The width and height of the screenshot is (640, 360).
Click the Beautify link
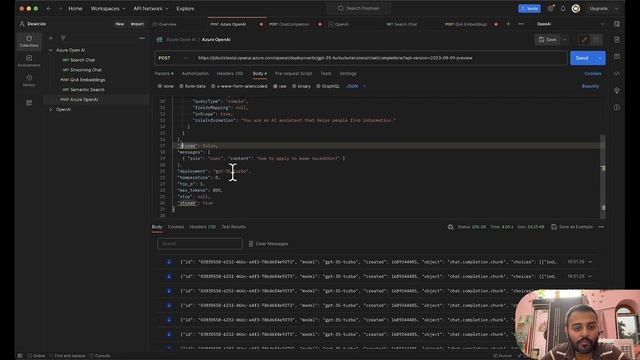click(x=590, y=86)
